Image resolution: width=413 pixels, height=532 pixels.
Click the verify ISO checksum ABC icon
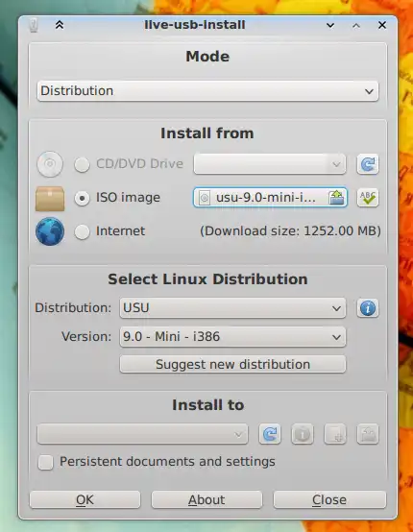click(368, 198)
